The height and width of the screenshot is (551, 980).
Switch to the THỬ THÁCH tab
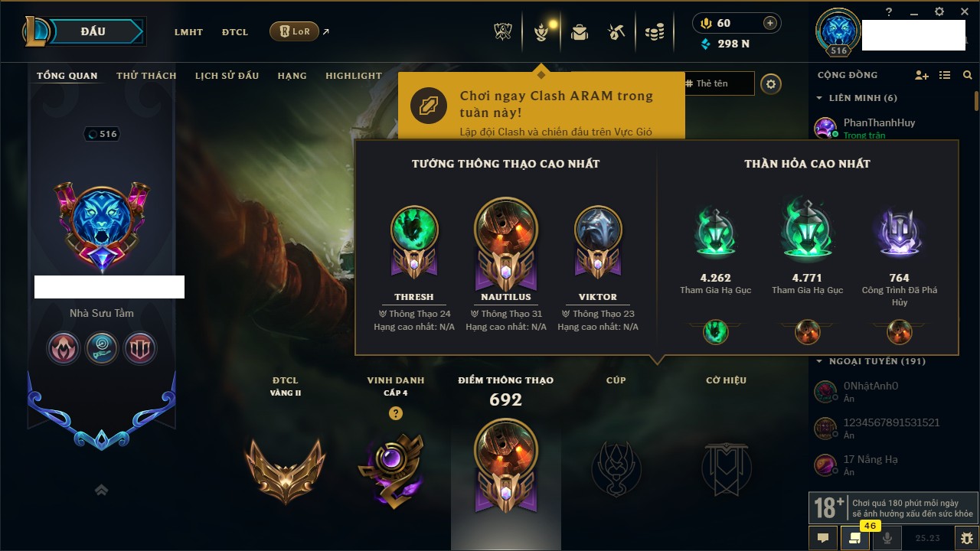pos(146,76)
